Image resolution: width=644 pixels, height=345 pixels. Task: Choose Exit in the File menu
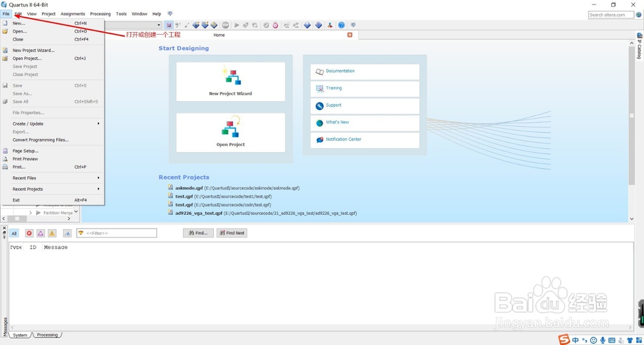53,200
